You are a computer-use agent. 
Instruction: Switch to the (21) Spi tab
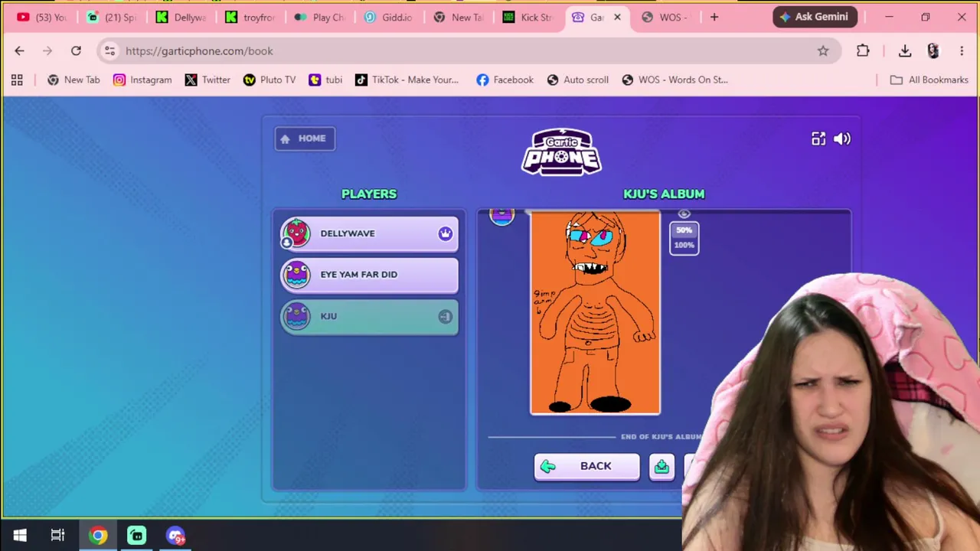[112, 18]
